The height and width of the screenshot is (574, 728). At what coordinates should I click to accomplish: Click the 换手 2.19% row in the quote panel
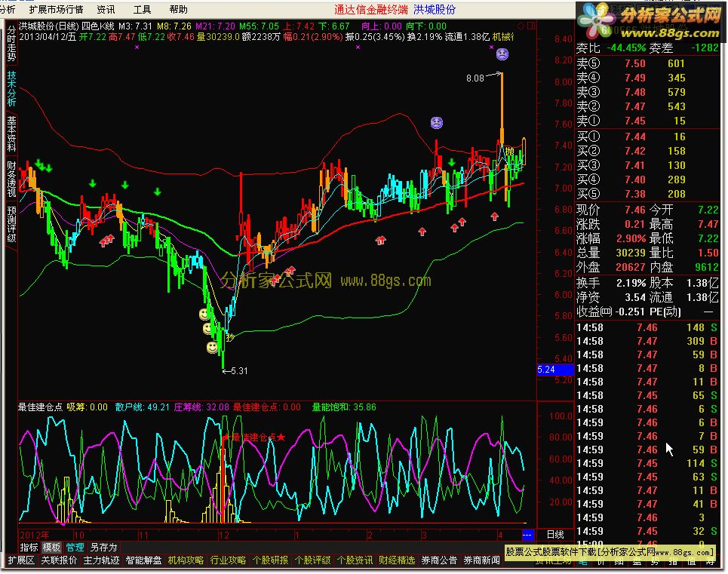pos(612,283)
